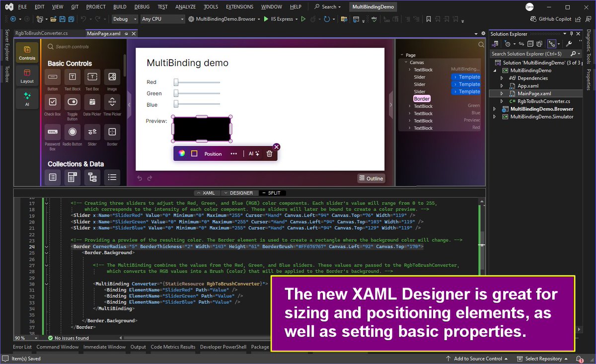The height and width of the screenshot is (364, 596).
Task: Click the Red slider thumb in preview
Action: pyautogui.click(x=176, y=82)
